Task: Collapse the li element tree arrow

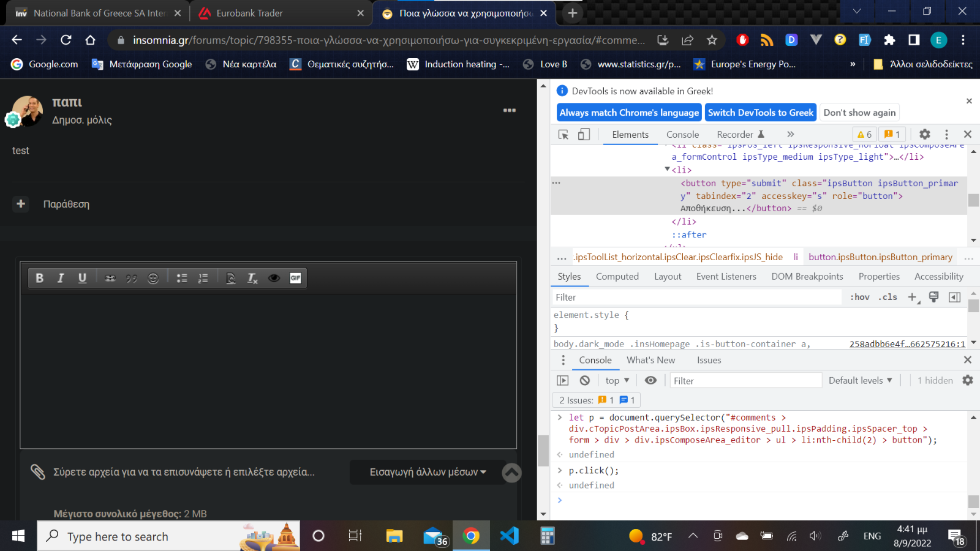Action: pyautogui.click(x=667, y=170)
